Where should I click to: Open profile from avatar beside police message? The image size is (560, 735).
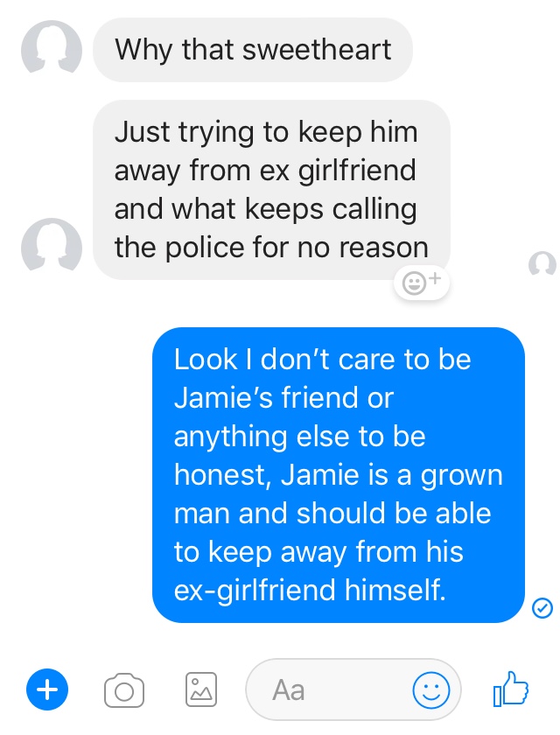pos(52,246)
